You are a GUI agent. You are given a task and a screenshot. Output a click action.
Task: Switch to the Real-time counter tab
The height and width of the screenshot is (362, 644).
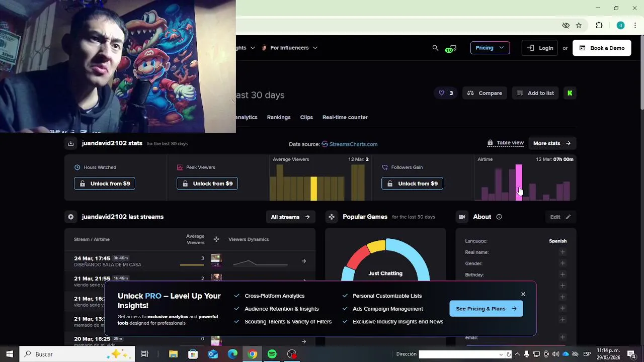tap(345, 117)
